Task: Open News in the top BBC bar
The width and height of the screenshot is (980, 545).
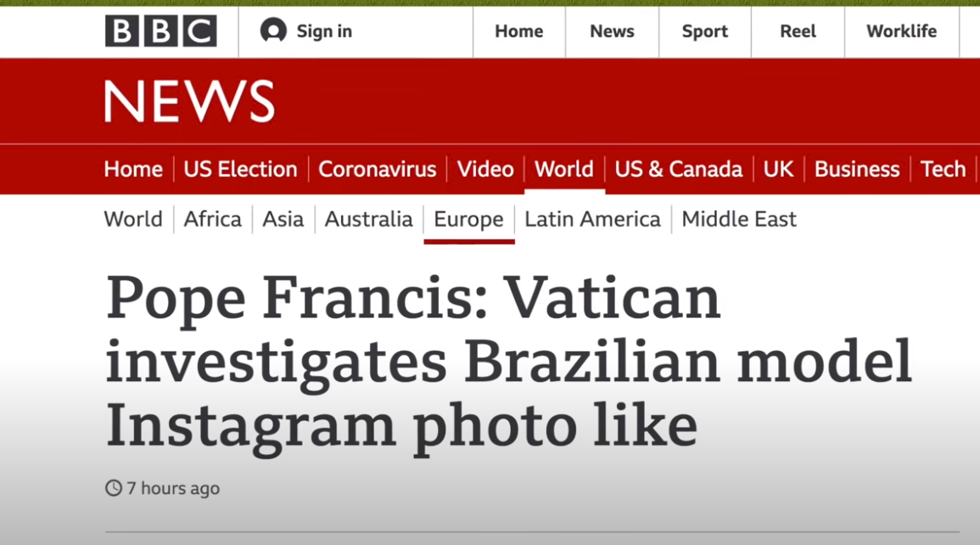Action: click(x=612, y=31)
